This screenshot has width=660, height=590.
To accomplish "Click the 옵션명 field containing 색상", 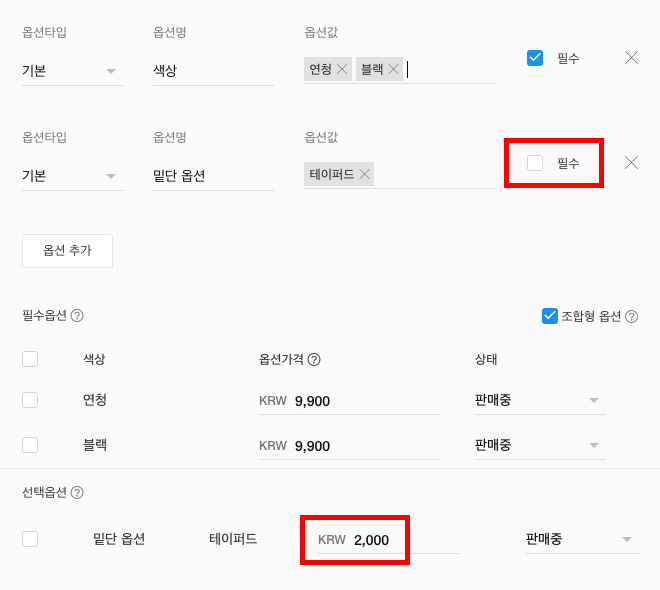I will (x=213, y=71).
